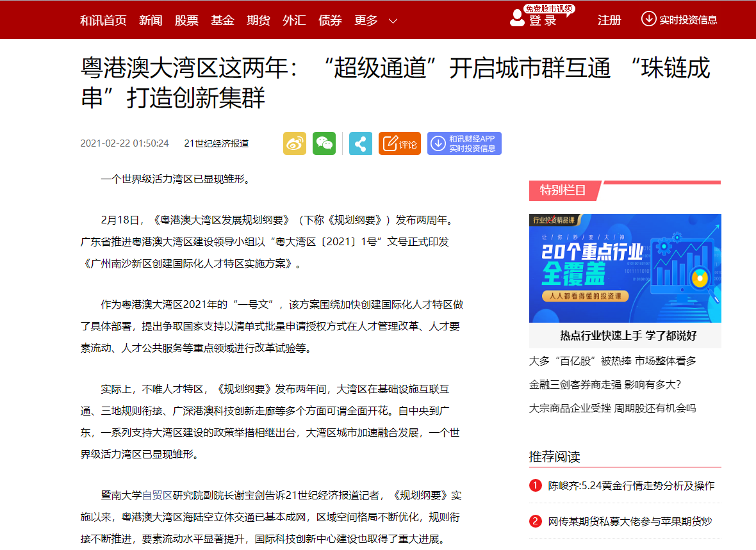Click the 自贸区 inline link
The image size is (756, 550).
[157, 495]
